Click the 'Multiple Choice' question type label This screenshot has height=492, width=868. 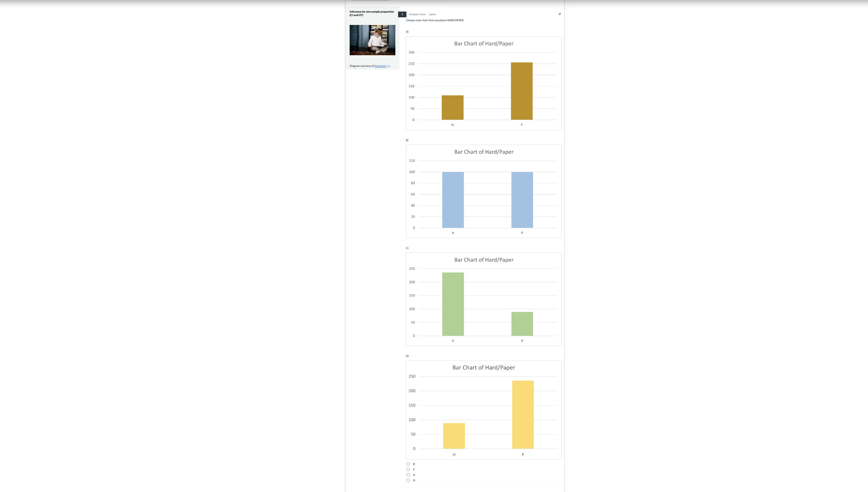coord(417,15)
